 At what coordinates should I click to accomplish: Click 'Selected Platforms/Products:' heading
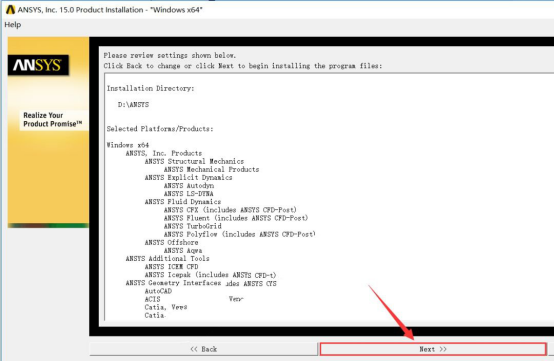160,129
